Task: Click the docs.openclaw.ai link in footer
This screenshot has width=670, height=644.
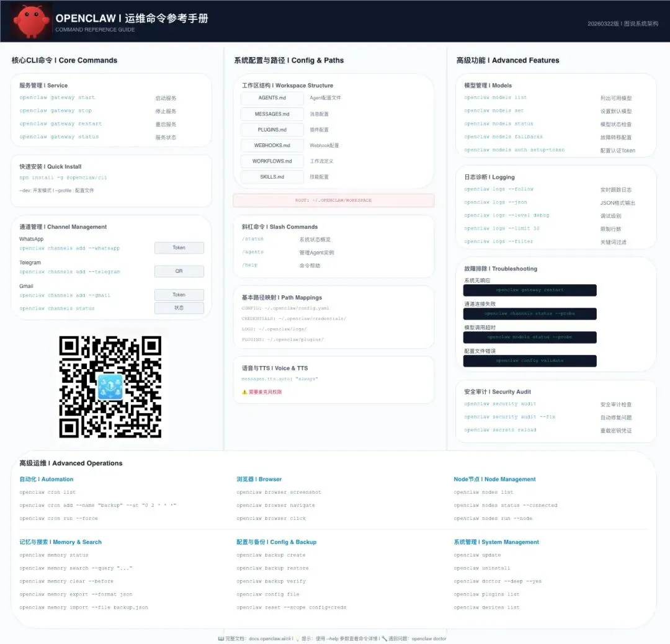Action: coord(270,639)
